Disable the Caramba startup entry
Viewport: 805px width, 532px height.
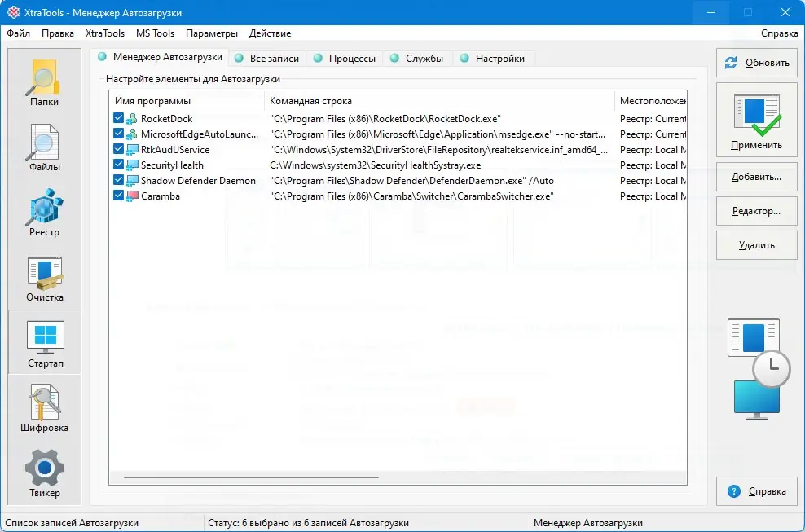(118, 196)
